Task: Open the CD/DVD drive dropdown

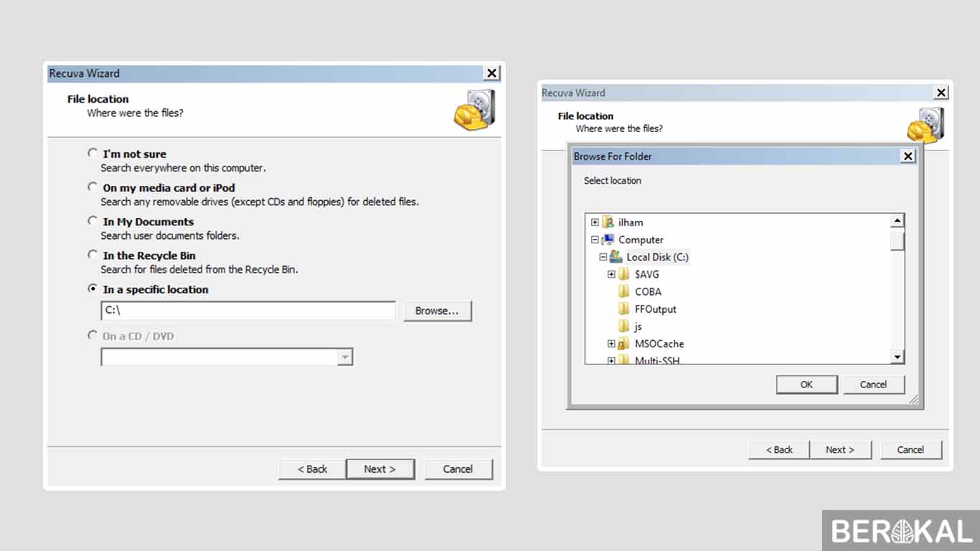Action: pyautogui.click(x=346, y=357)
